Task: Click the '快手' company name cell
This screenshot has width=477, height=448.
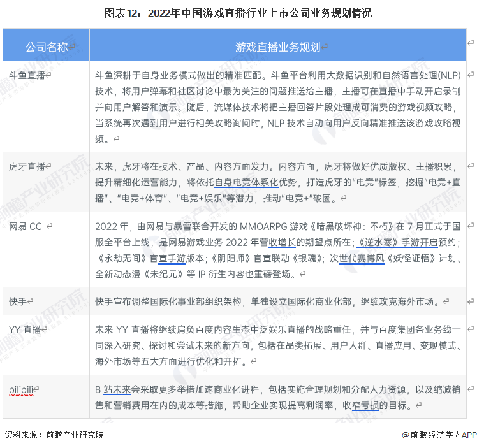Action: 47,301
